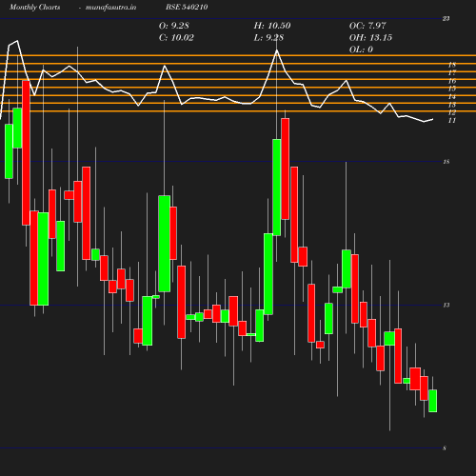
Task: Click the 'OH: 13.15' reading
Action: point(370,37)
